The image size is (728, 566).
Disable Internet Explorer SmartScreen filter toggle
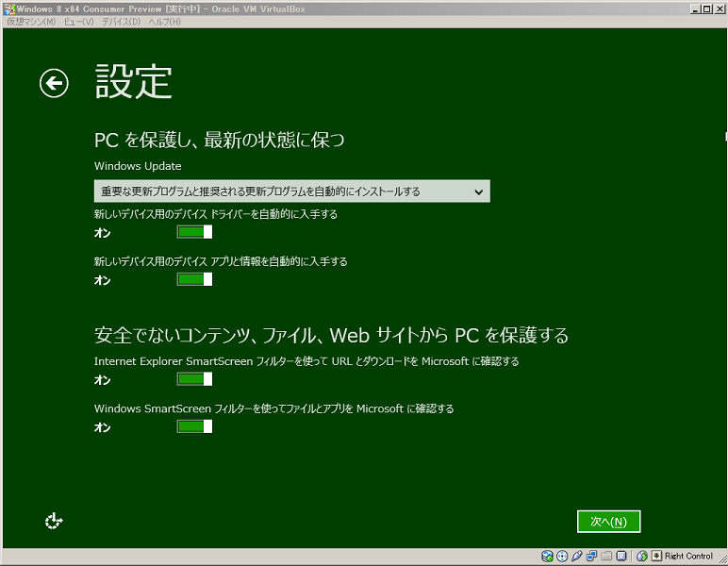pyautogui.click(x=194, y=379)
